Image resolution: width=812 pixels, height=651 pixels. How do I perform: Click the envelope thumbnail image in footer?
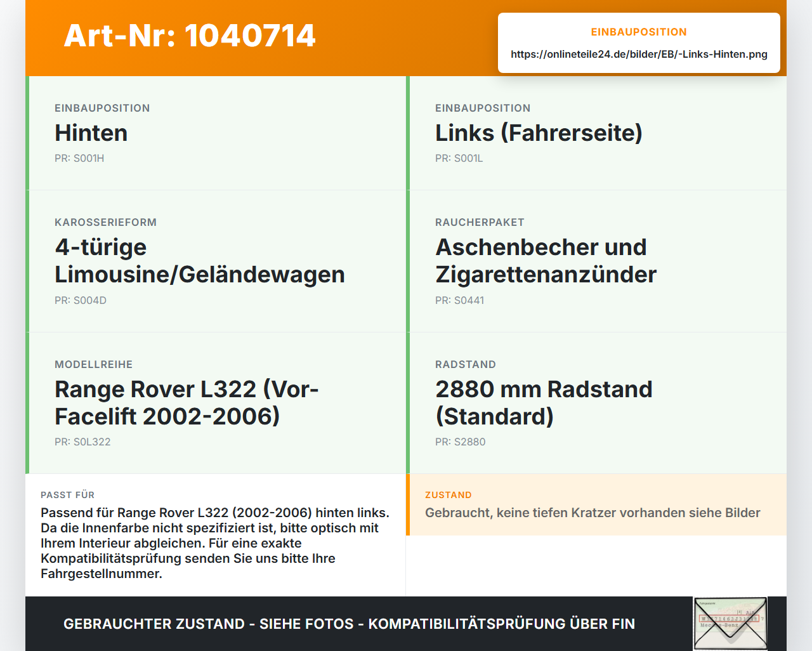tap(730, 624)
